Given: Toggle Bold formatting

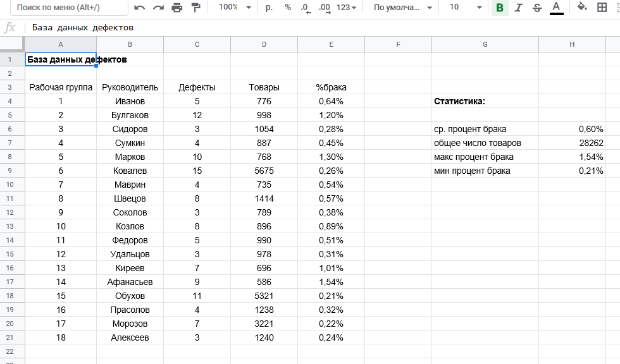Looking at the screenshot, I should pos(500,8).
